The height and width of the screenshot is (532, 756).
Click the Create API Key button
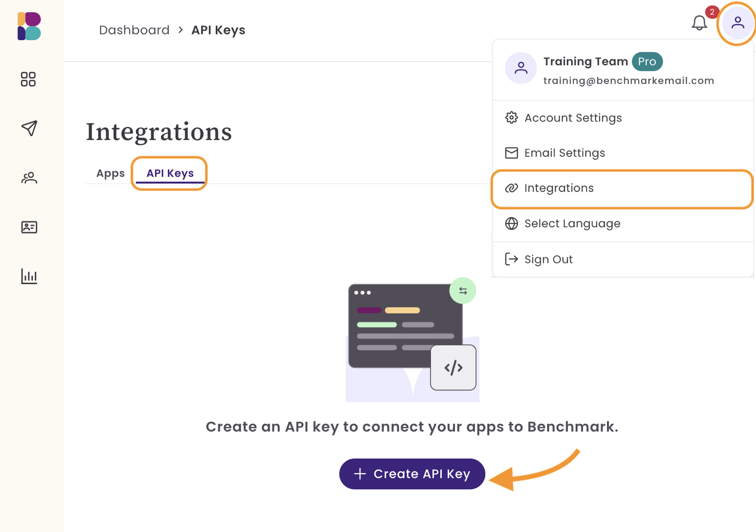(412, 474)
